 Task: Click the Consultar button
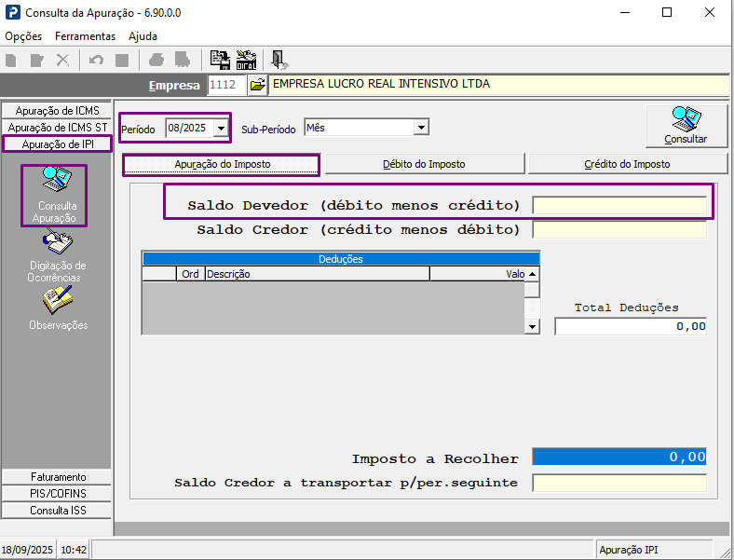[x=686, y=126]
